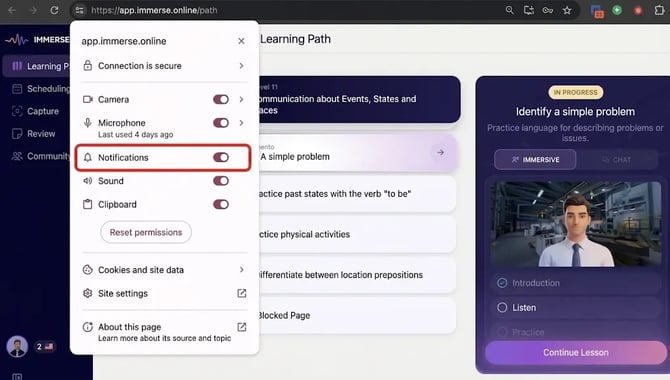The width and height of the screenshot is (670, 380).
Task: Click the Scheduling calendar icon in sidebar
Action: [x=17, y=88]
